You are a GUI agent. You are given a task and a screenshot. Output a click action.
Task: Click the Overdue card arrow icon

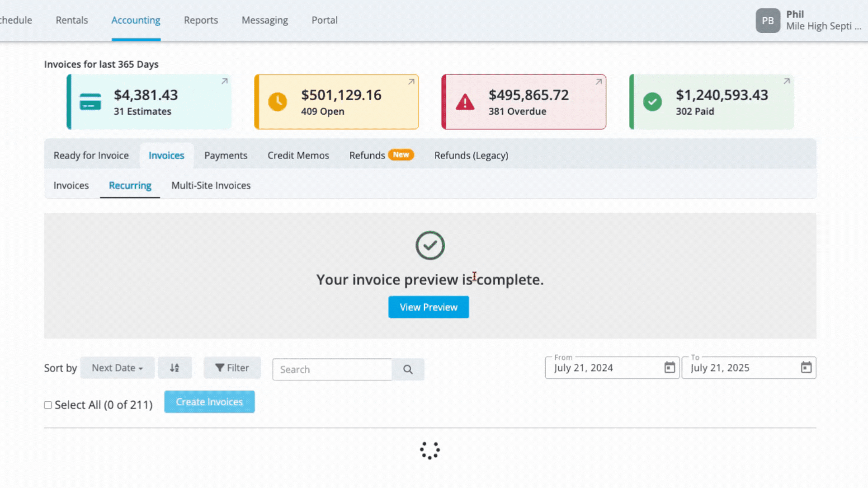click(x=599, y=82)
